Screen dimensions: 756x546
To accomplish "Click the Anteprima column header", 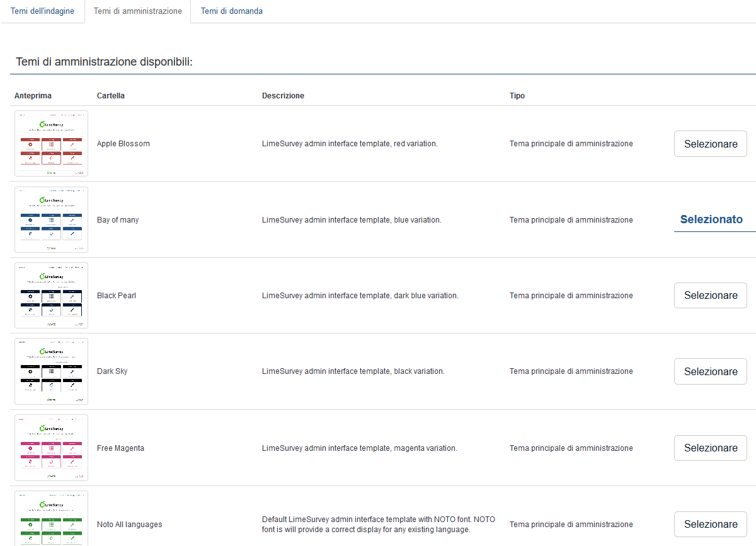I will coord(33,96).
